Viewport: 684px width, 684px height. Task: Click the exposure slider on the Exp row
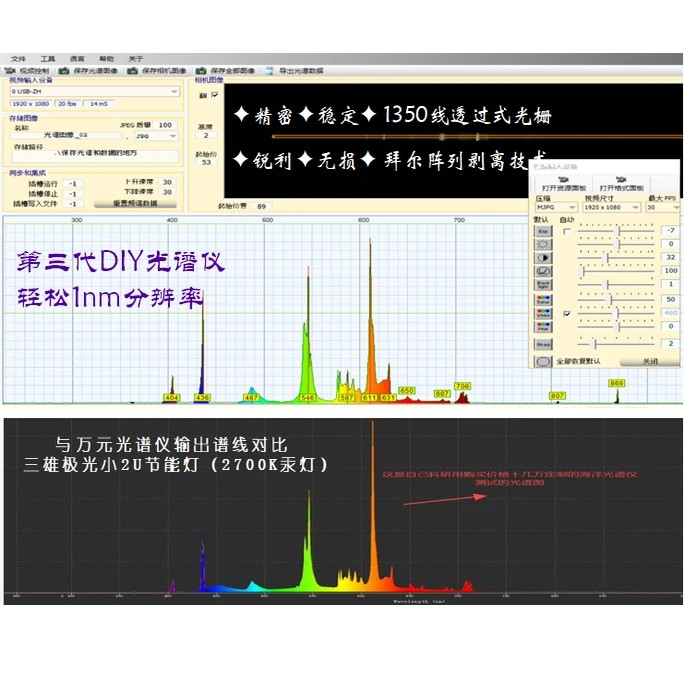click(616, 231)
